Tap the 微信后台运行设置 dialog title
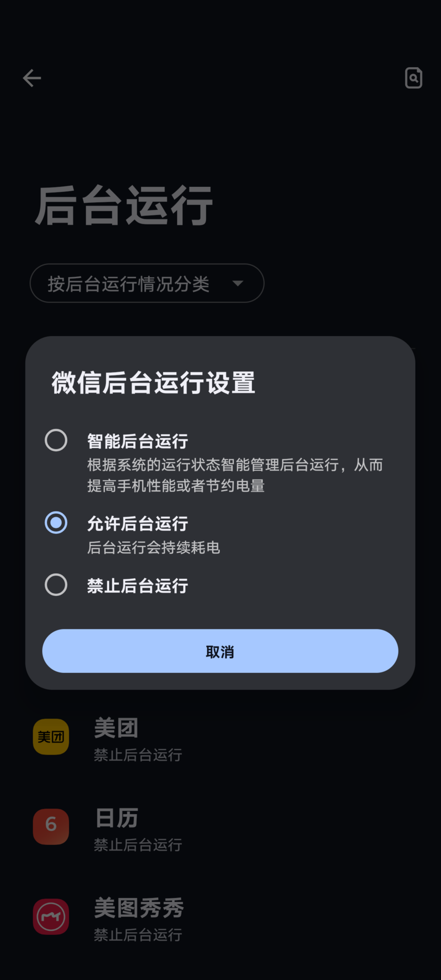The image size is (441, 980). click(153, 383)
